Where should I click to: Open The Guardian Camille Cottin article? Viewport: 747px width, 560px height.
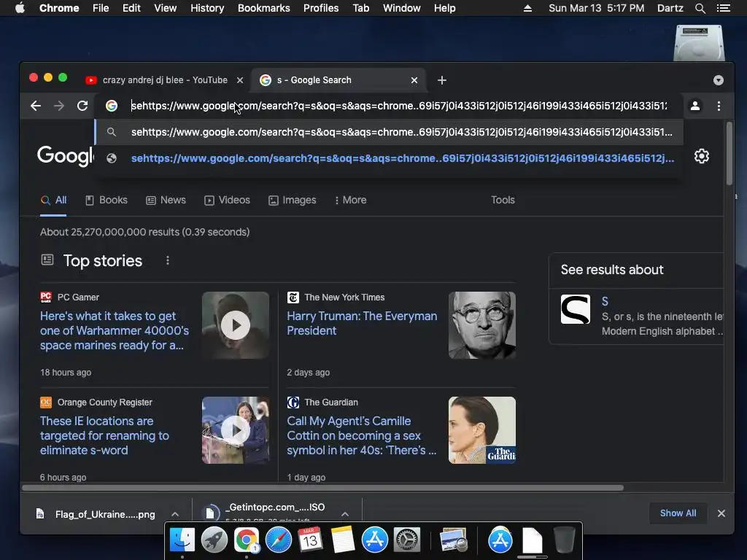pyautogui.click(x=361, y=436)
